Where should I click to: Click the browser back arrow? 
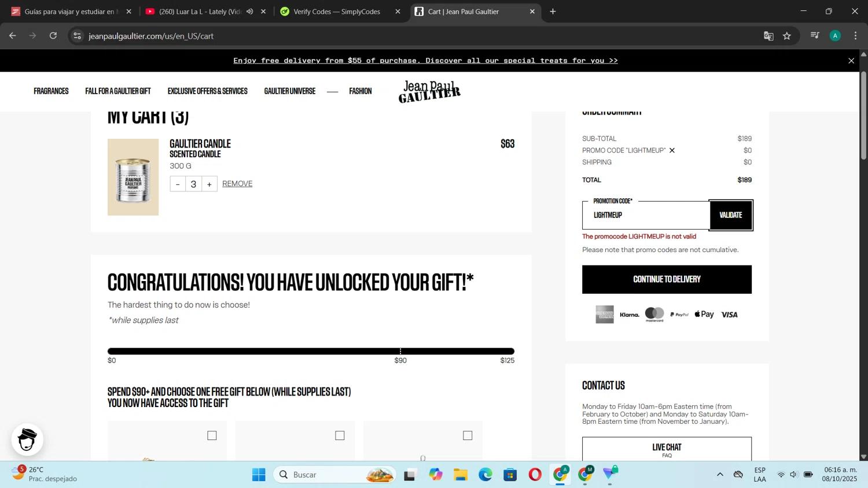click(13, 36)
